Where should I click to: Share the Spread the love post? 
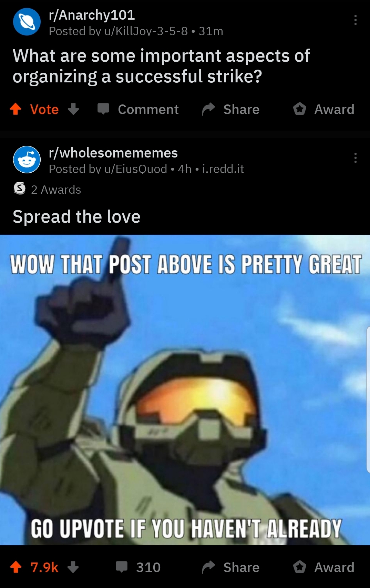pyautogui.click(x=230, y=567)
